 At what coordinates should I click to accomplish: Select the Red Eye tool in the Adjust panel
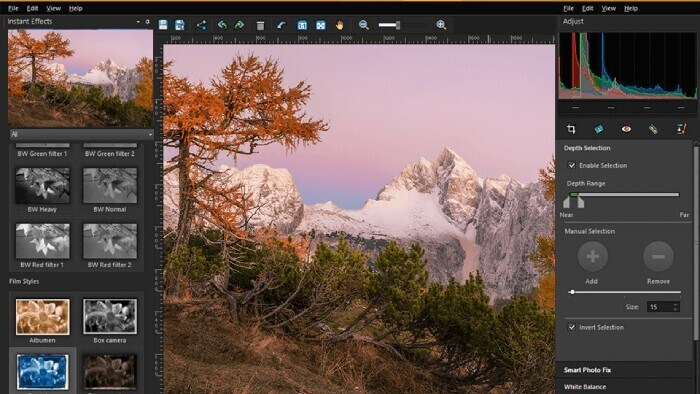(x=626, y=129)
